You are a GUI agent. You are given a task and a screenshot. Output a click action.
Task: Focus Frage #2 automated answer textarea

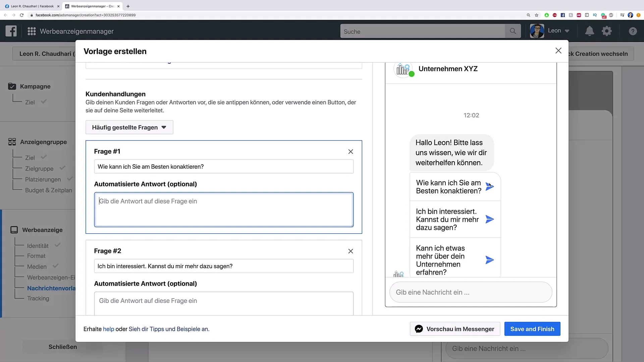(x=224, y=303)
